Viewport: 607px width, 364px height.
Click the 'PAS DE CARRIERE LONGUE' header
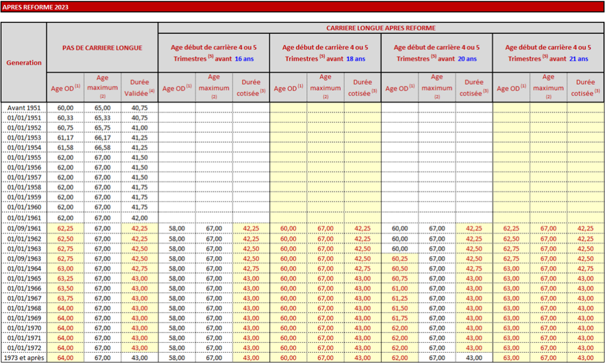point(102,47)
